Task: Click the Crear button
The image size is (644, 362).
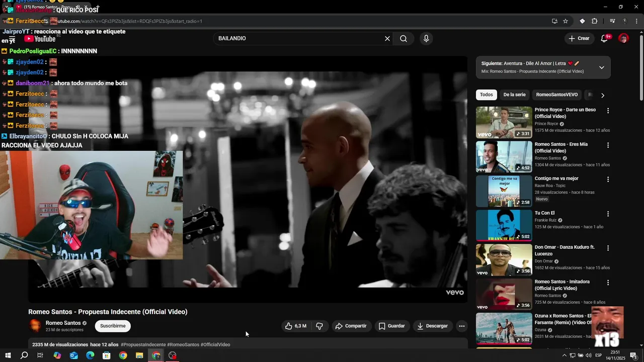Action: pyautogui.click(x=579, y=39)
